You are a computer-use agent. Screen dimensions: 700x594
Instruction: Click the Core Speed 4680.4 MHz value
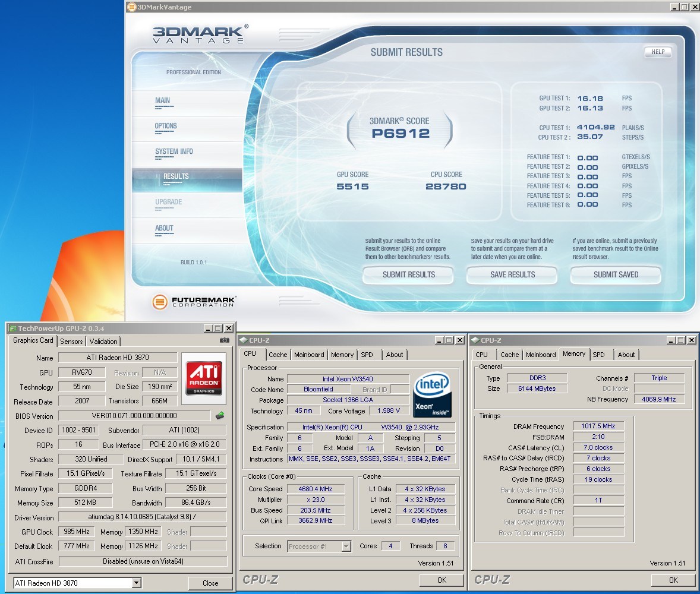316,489
